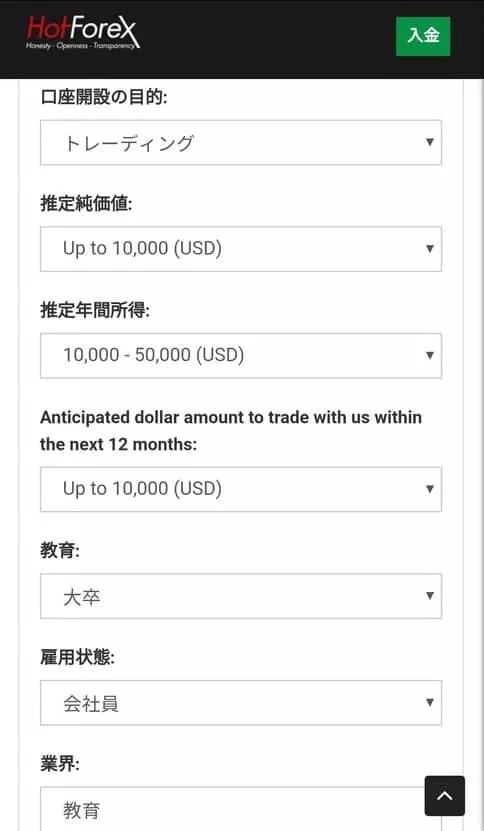Click the HotForex logo
Image resolution: width=484 pixels, height=831 pixels.
[x=83, y=33]
